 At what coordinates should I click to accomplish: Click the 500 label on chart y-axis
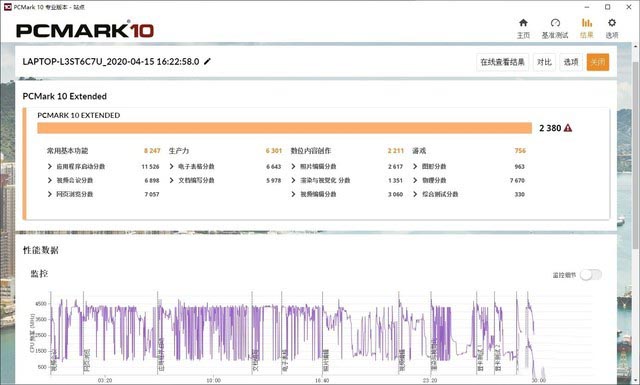[x=42, y=367]
